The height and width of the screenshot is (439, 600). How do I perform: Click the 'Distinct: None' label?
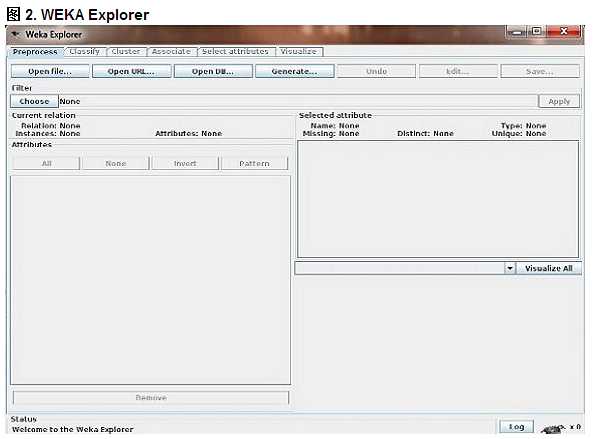426,133
